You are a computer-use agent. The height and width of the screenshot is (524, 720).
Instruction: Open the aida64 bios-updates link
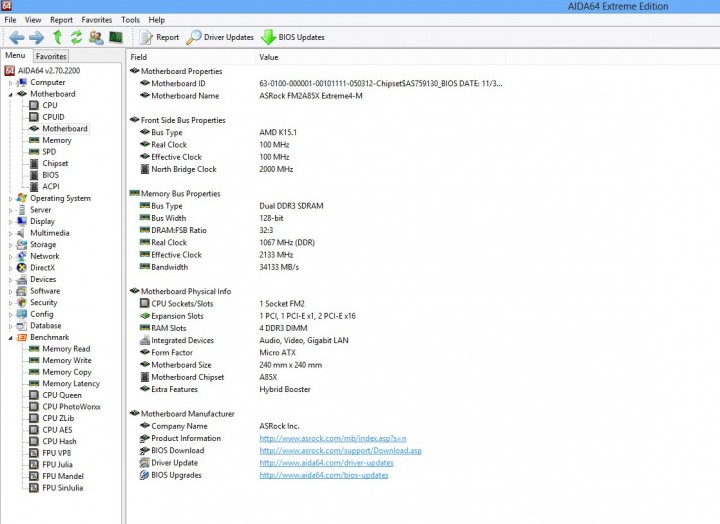[x=324, y=475]
